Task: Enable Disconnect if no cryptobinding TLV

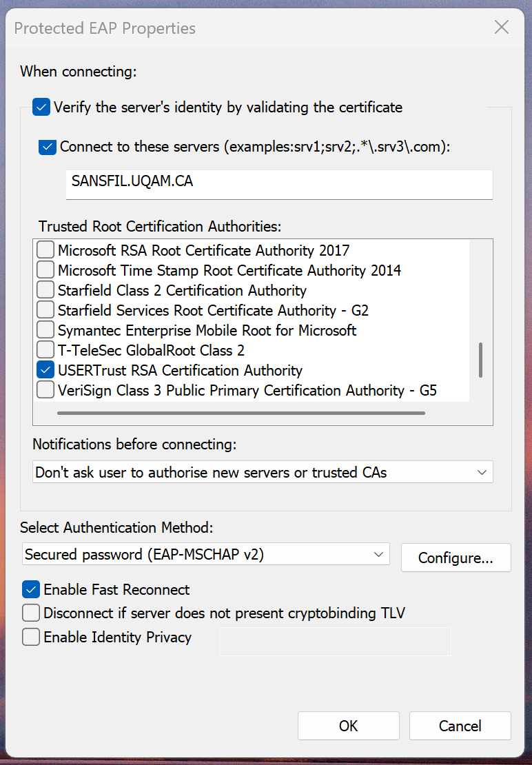Action: click(31, 613)
